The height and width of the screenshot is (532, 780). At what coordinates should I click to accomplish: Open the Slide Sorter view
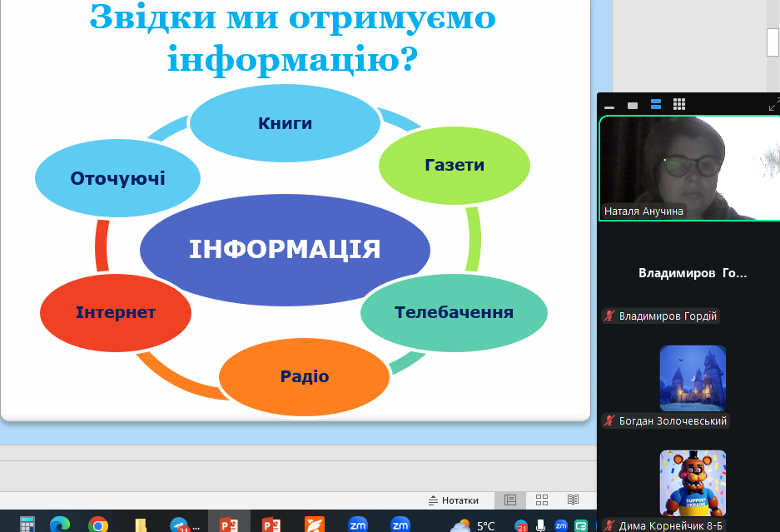[x=542, y=500]
